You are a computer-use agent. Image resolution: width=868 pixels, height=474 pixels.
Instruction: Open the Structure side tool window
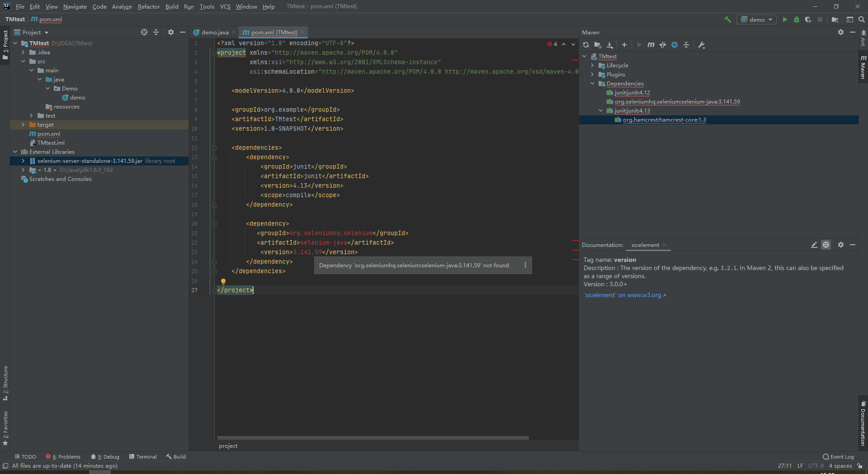coord(5,383)
